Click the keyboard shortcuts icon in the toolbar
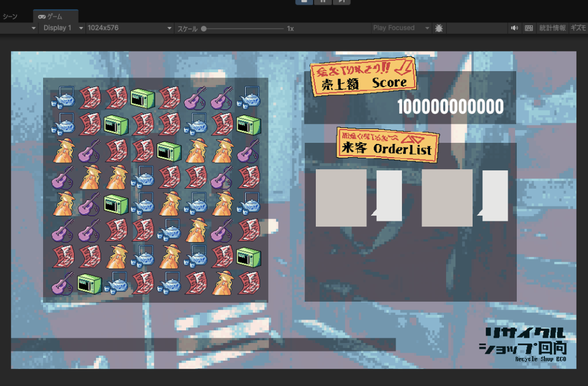Screen dimensions: 588x386 (x=529, y=28)
